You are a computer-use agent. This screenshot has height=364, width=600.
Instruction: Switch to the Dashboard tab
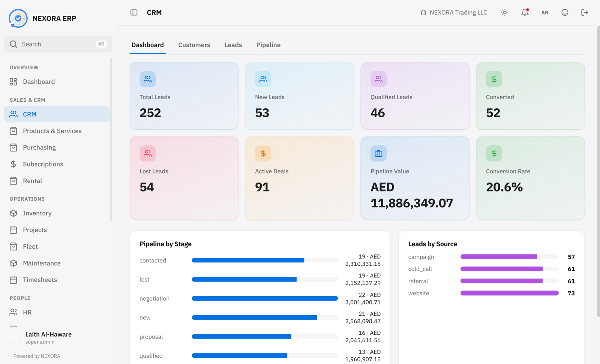(148, 45)
